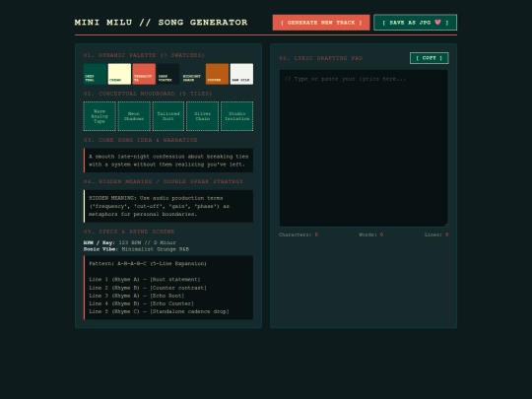The image size is (532, 399).
Task: Click the Studio Isolation moodboard tile
Action: [236, 116]
